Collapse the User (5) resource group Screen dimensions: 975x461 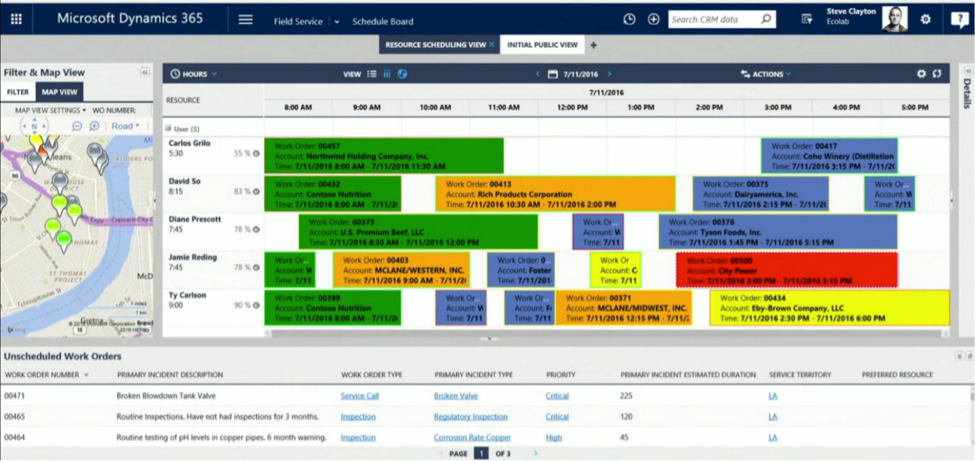click(x=168, y=129)
